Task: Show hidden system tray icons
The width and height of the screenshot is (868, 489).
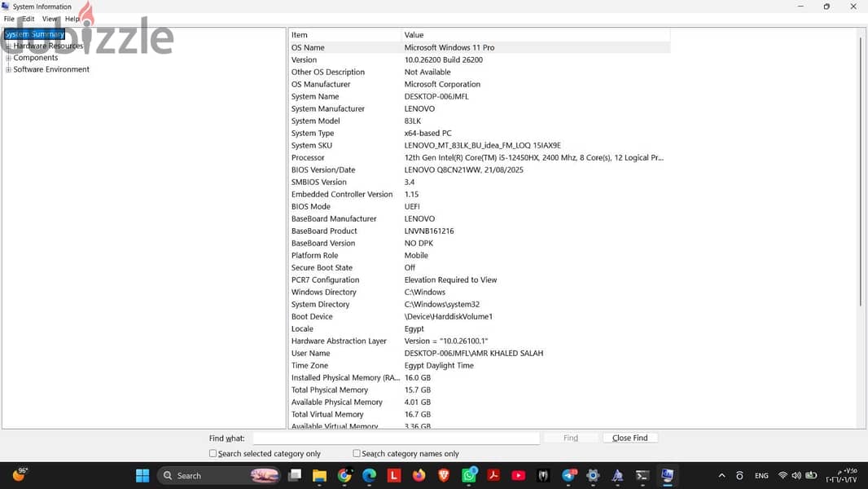Action: [x=722, y=476]
